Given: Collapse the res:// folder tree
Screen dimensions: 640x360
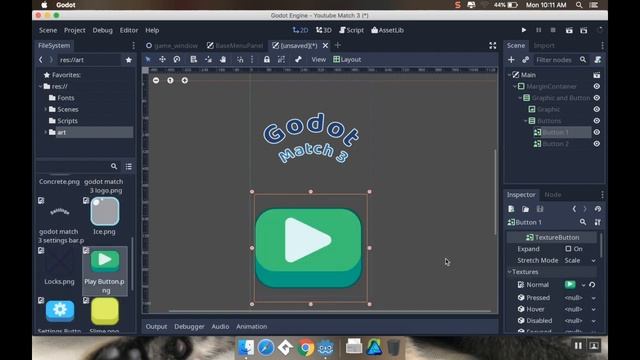Looking at the screenshot, I should [x=40, y=87].
